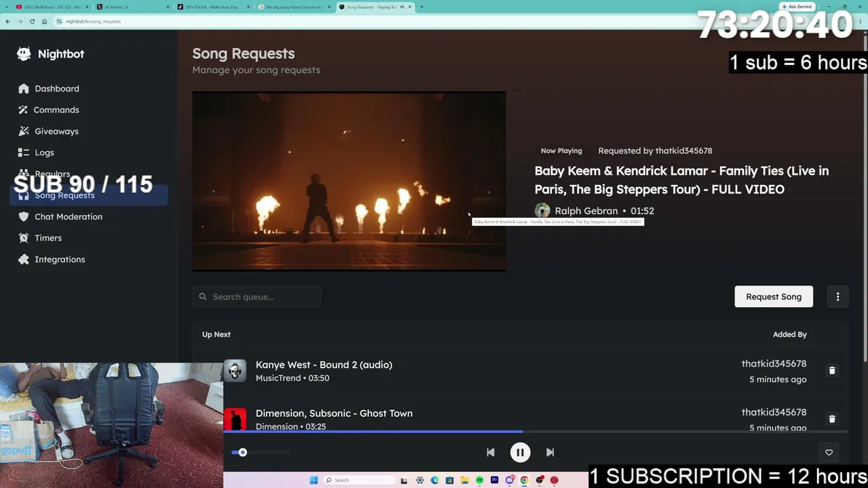Open Integrations in the sidebar
868x488 pixels.
(60, 260)
